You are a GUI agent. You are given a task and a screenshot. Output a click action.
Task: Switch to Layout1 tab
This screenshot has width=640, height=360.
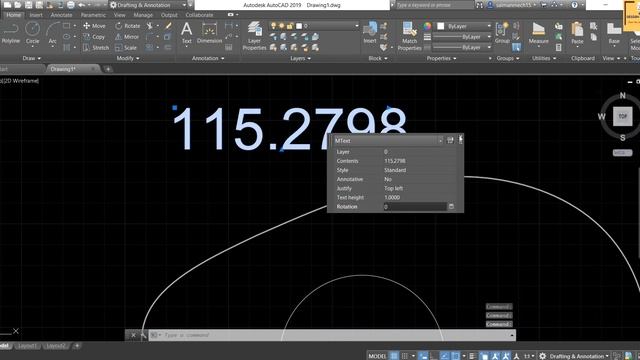27,346
